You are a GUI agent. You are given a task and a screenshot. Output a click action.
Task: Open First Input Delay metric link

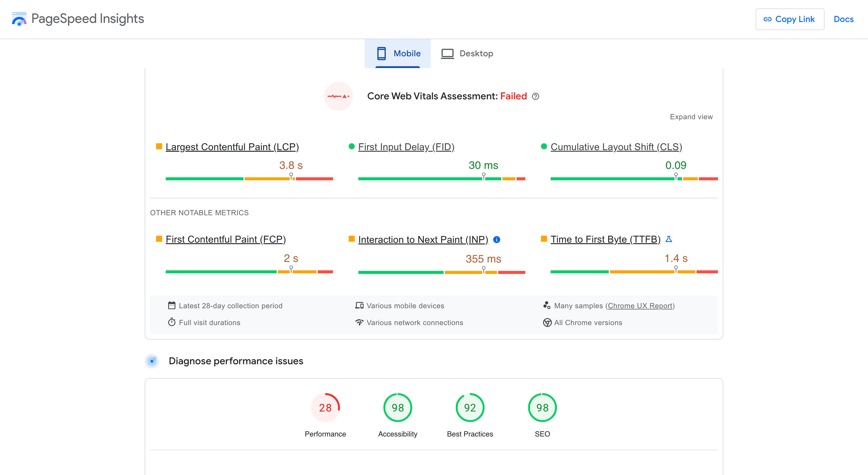(x=406, y=147)
